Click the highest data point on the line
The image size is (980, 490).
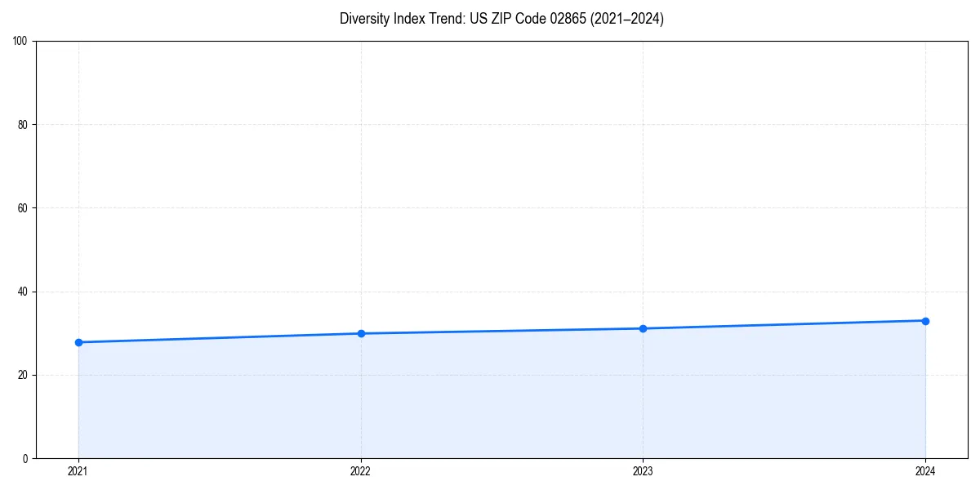925,320
